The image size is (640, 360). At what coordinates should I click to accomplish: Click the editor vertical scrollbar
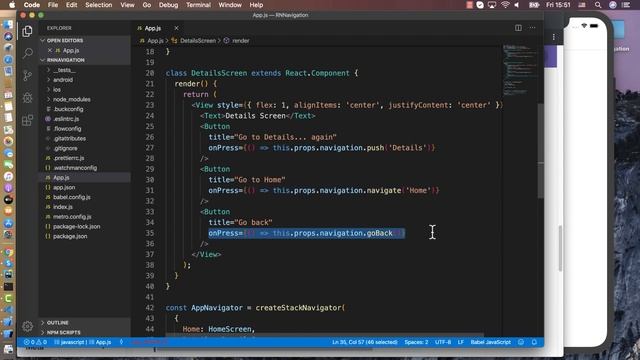point(541,151)
